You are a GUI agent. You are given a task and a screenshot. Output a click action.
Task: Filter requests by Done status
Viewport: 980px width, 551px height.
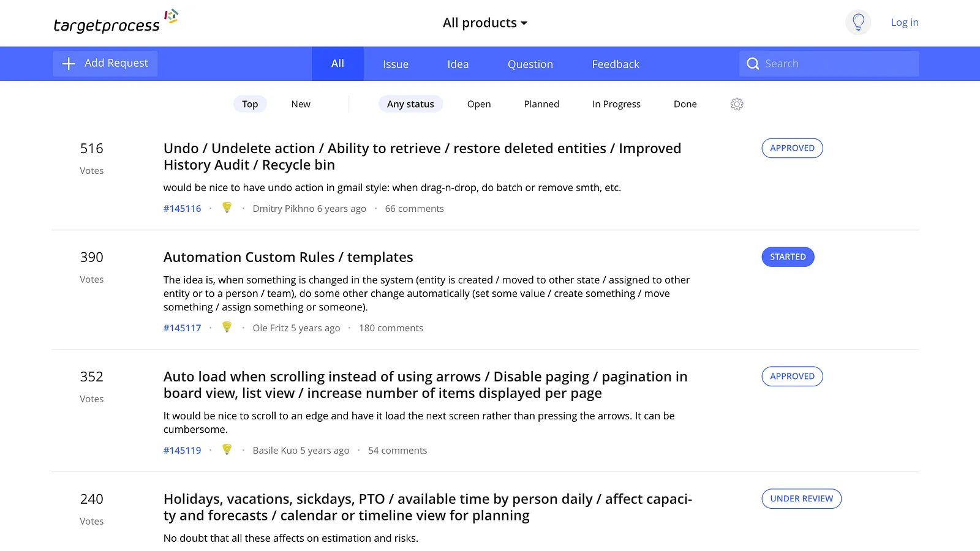(685, 104)
